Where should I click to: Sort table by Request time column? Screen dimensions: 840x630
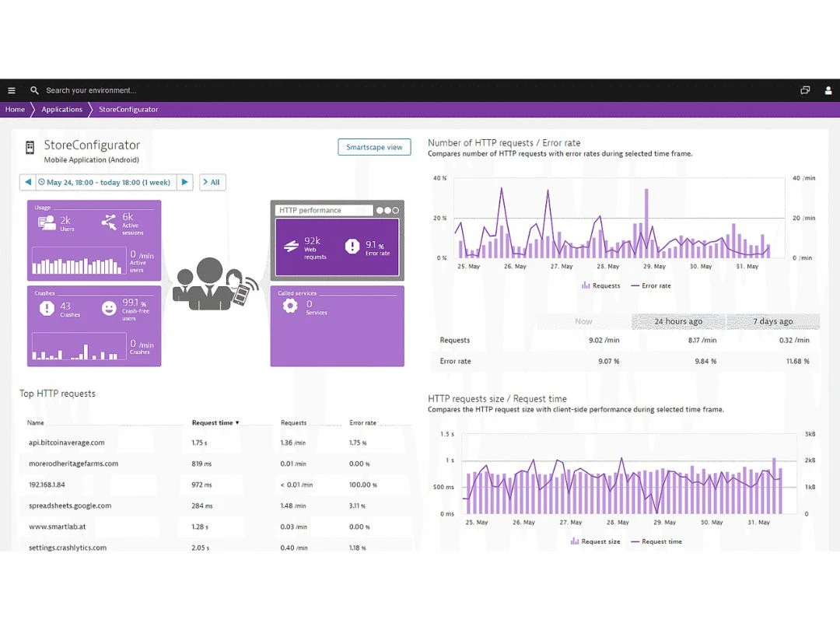[215, 423]
